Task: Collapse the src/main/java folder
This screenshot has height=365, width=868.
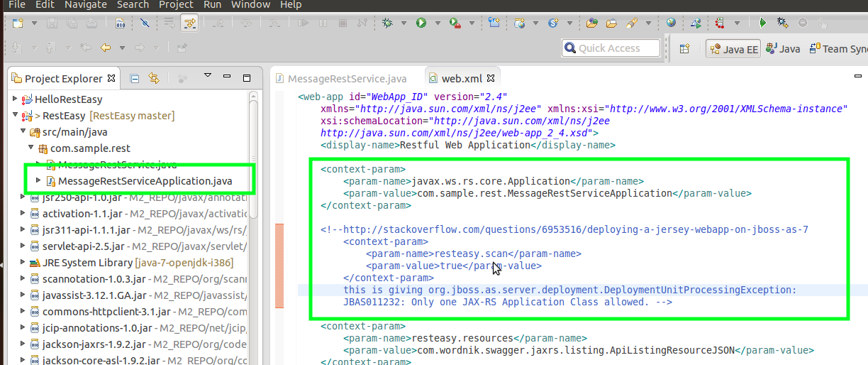Action: pos(23,131)
